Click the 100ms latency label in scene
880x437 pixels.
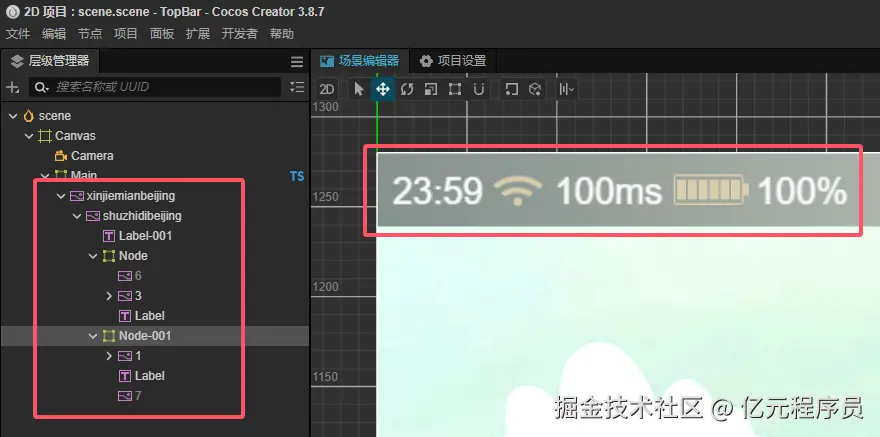click(609, 191)
